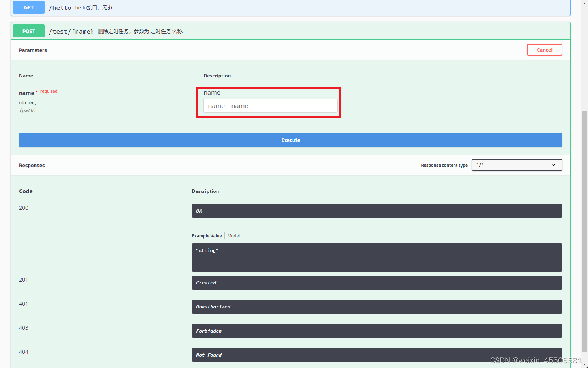
Task: Click into the name parameter input field
Action: [x=270, y=106]
